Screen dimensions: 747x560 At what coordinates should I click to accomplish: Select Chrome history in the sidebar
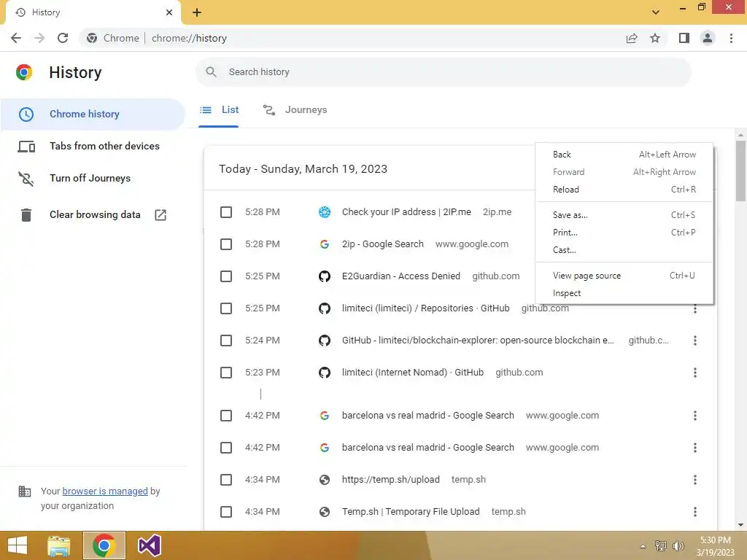[93, 114]
